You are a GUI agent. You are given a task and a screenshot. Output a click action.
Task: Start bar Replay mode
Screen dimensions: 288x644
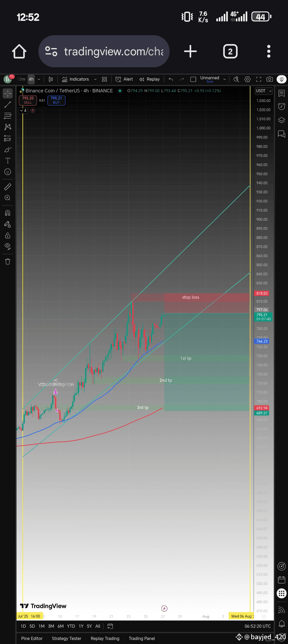149,79
